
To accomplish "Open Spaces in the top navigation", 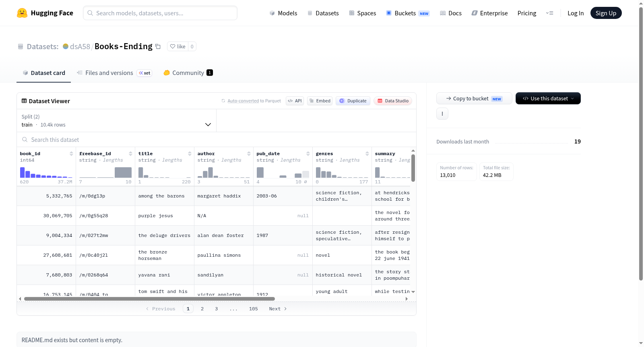I will pos(362,13).
